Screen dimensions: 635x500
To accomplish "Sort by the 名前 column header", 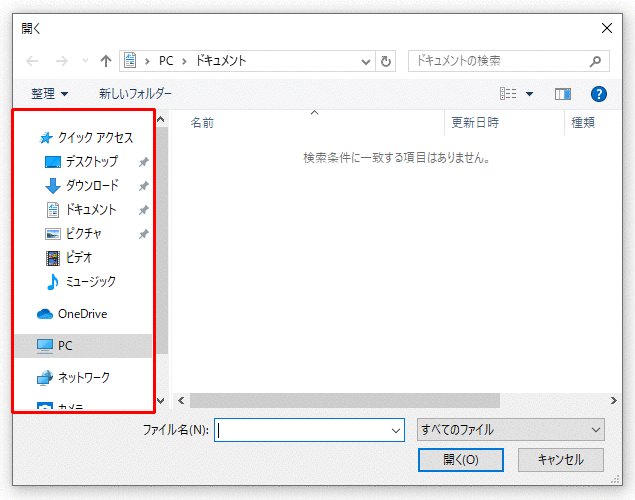I will pos(202,123).
